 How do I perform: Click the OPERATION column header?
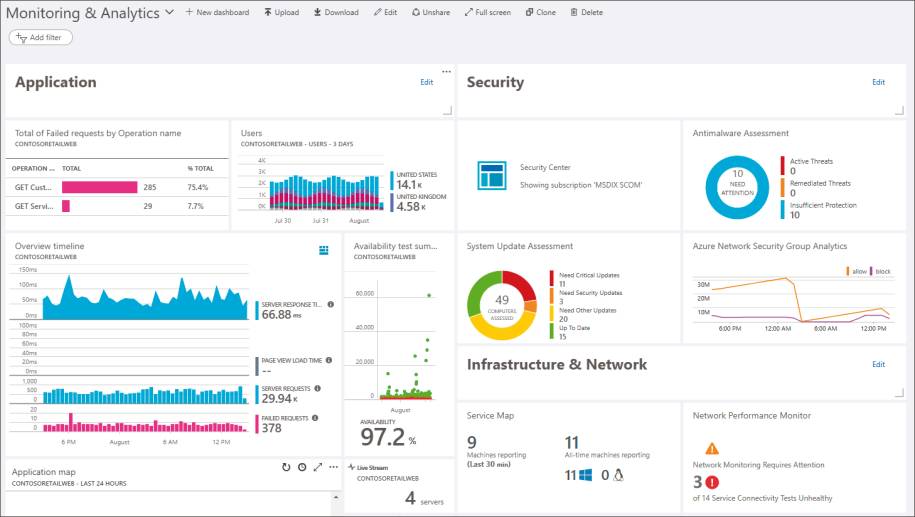[33, 169]
